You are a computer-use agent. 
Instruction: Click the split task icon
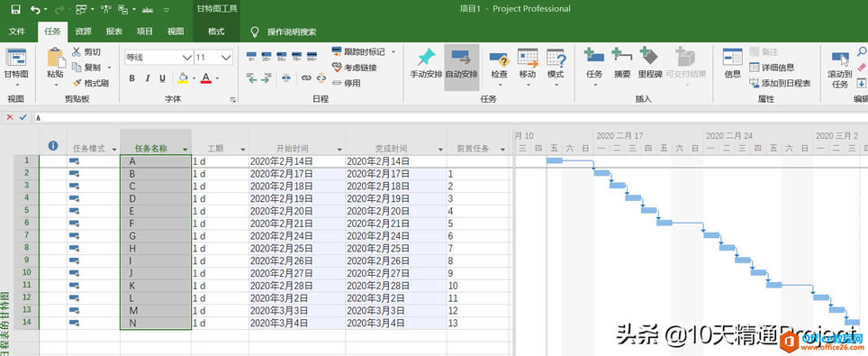[286, 78]
